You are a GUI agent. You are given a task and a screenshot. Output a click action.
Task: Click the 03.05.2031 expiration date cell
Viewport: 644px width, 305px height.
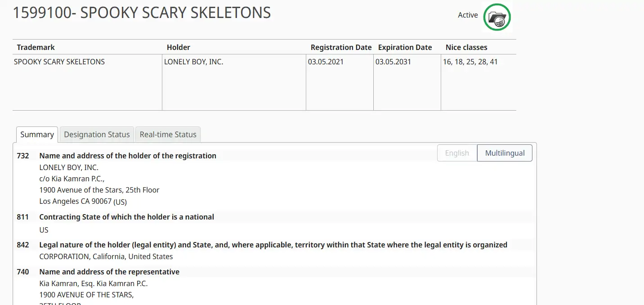tap(393, 62)
